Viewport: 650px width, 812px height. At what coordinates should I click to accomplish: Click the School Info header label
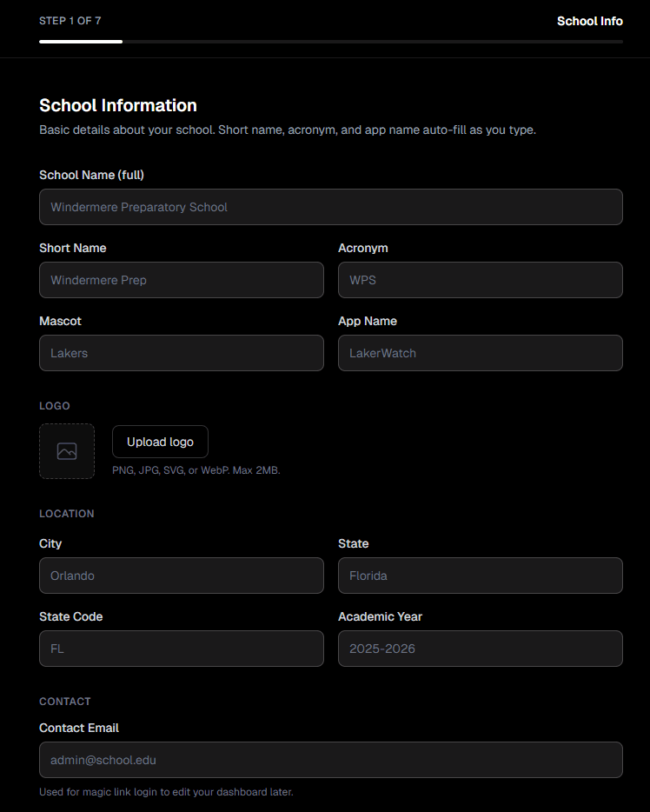pos(590,21)
